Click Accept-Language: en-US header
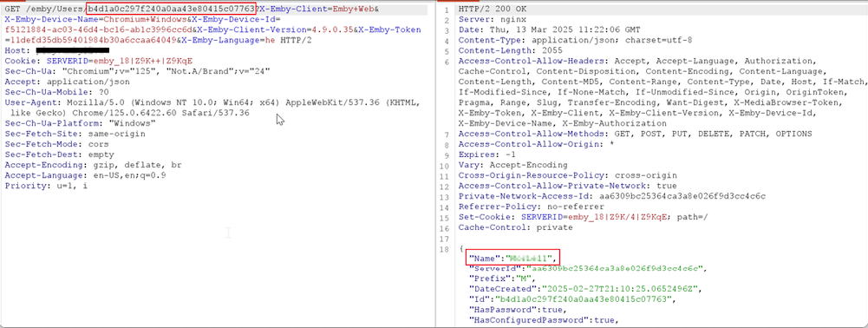The height and width of the screenshot is (328, 868). point(86,175)
